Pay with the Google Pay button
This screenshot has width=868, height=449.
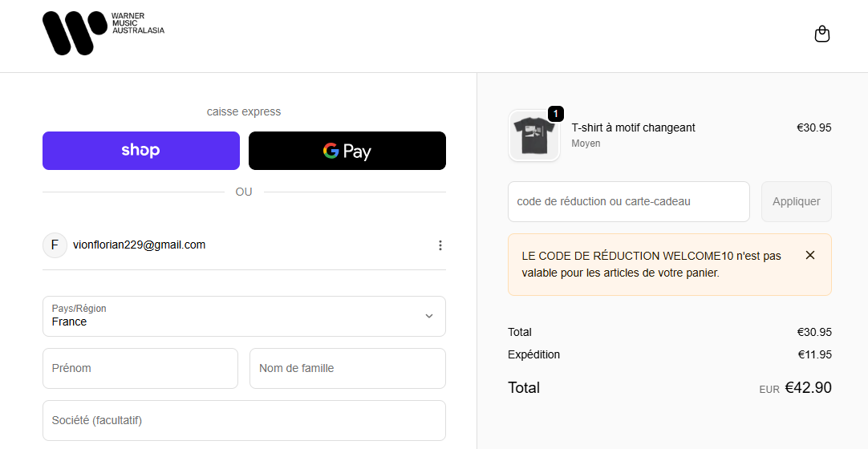click(x=347, y=151)
